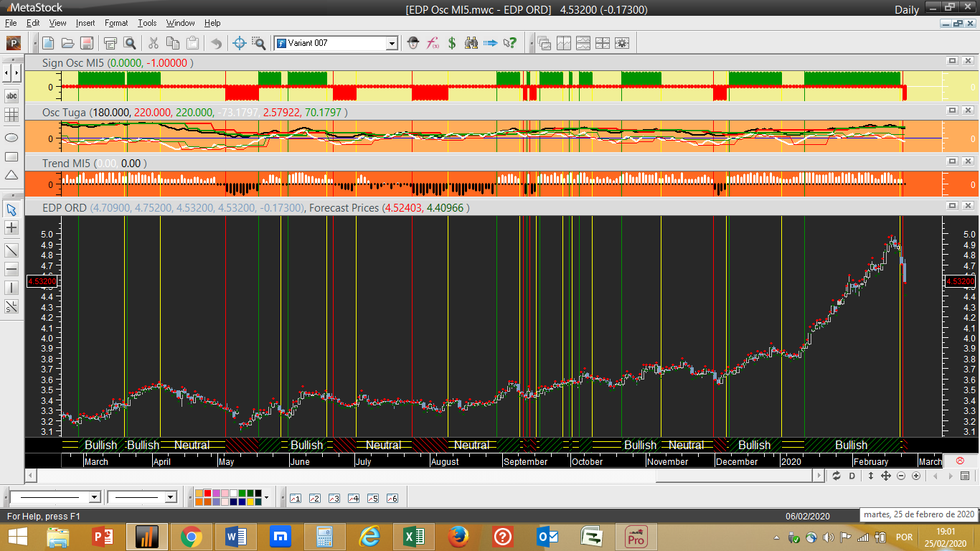980x551 pixels.
Task: Open Excel from the Windows taskbar
Action: 414,537
